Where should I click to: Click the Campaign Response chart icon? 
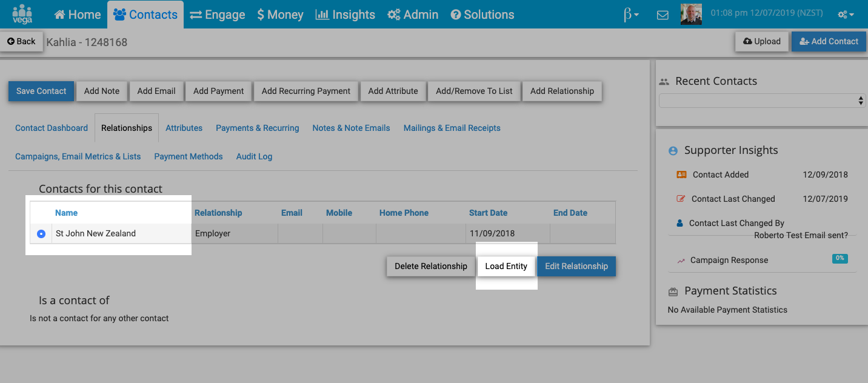tap(681, 261)
